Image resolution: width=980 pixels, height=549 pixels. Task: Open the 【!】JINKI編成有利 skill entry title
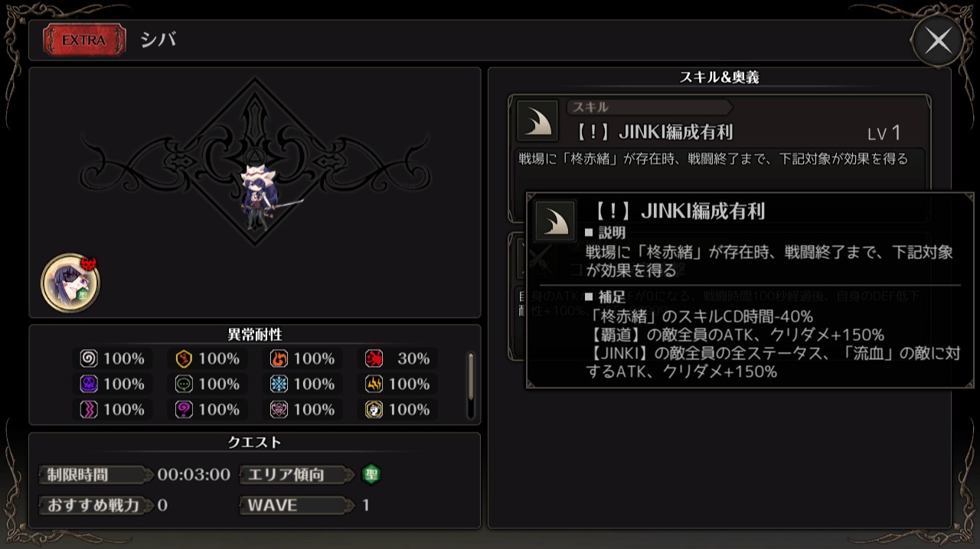pyautogui.click(x=653, y=132)
